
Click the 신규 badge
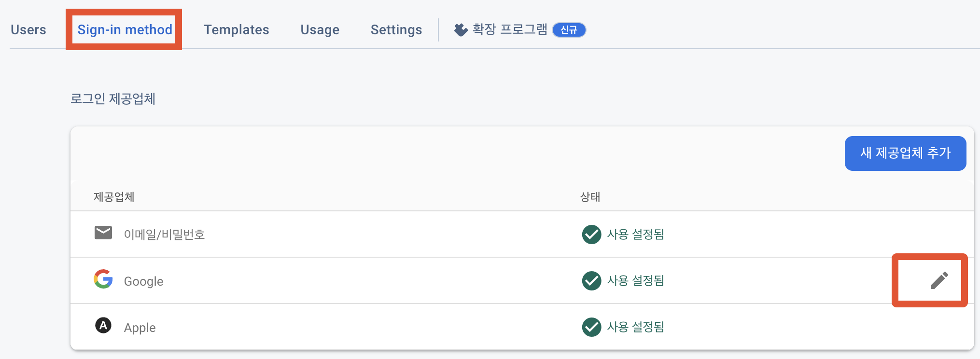[x=569, y=30]
